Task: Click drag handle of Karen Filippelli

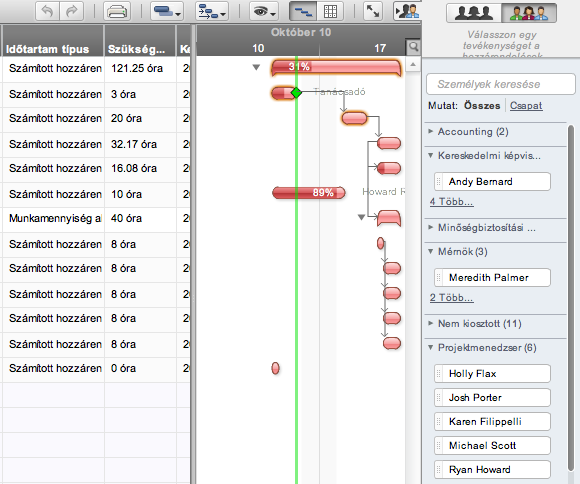Action: (439, 421)
